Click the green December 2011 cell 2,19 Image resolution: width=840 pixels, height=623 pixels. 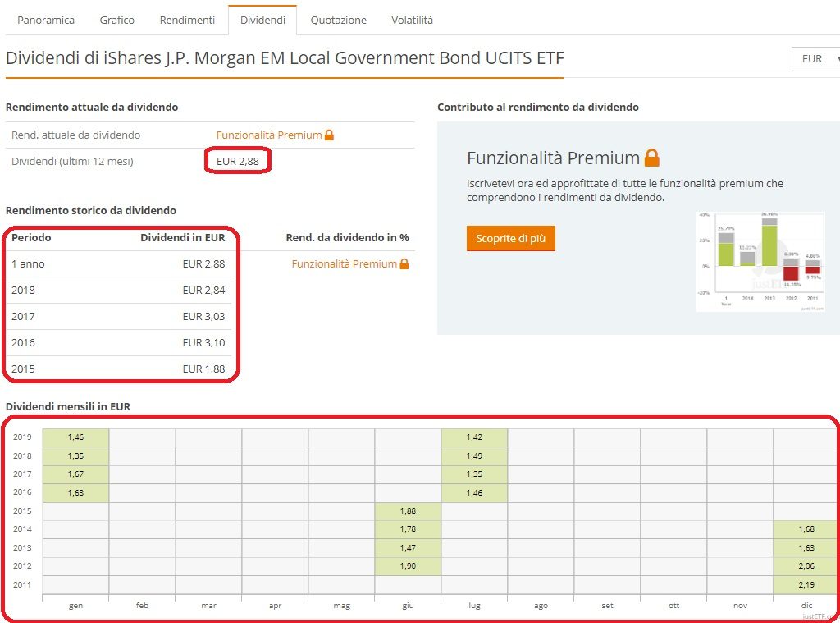[x=806, y=584]
